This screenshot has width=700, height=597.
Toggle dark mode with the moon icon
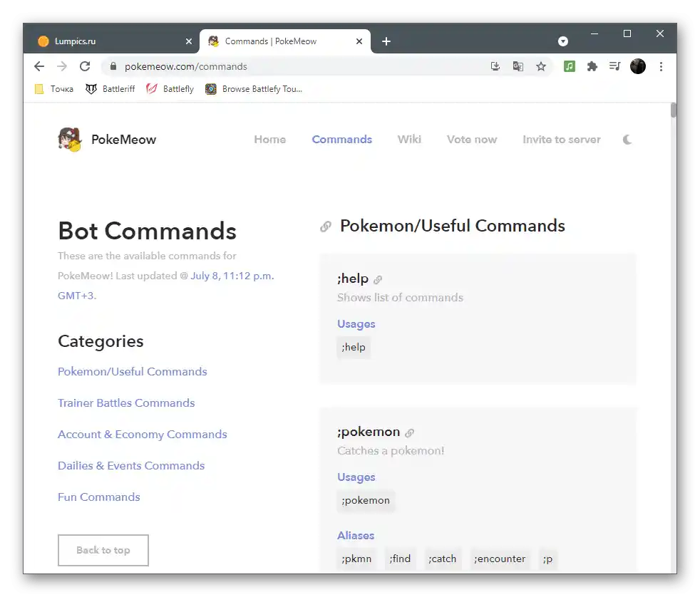click(627, 140)
